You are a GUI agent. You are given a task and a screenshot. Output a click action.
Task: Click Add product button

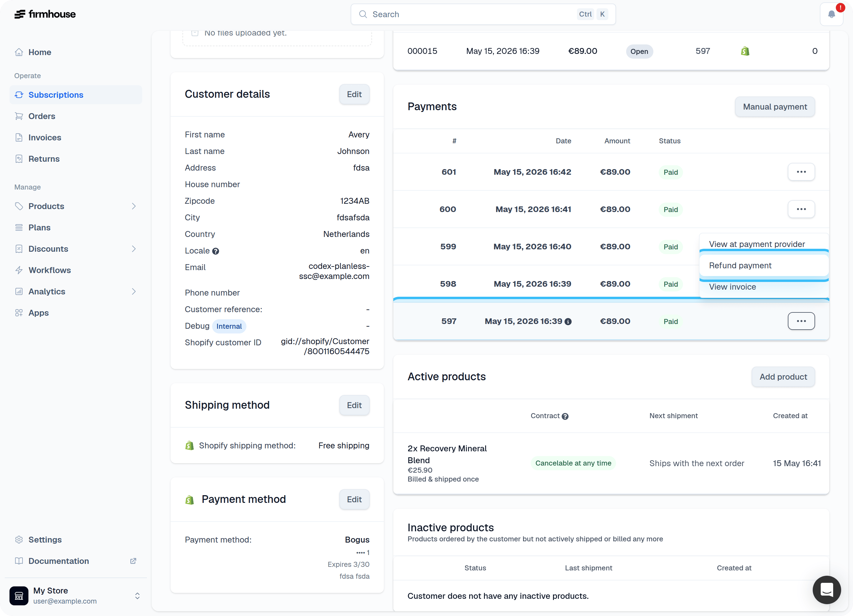click(783, 377)
